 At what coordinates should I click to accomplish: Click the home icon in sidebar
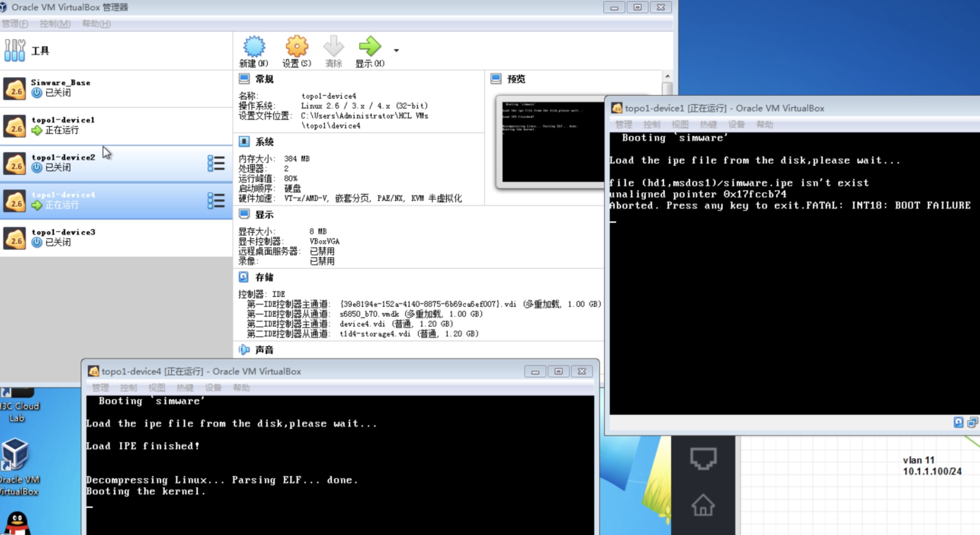[x=703, y=505]
